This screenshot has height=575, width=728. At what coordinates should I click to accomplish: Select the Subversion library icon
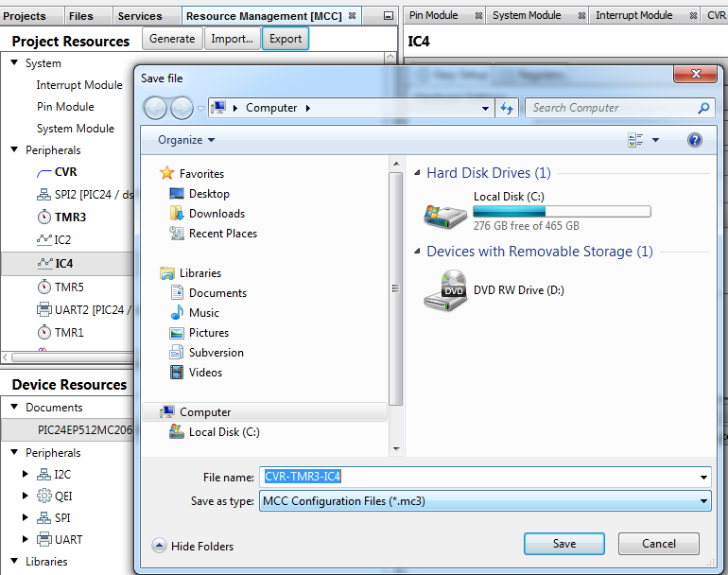176,353
